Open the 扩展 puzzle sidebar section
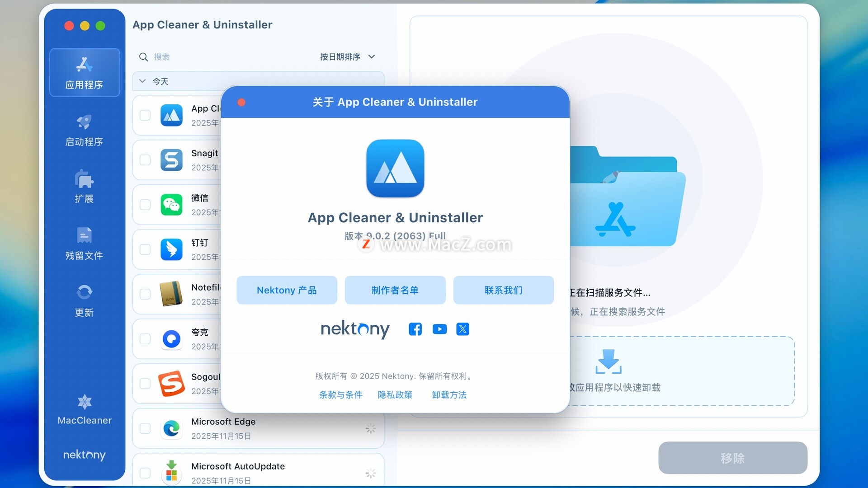 coord(84,187)
